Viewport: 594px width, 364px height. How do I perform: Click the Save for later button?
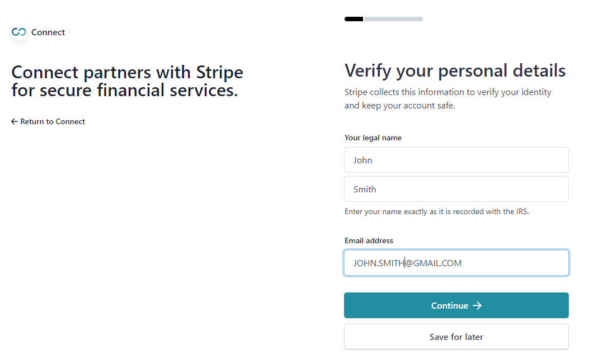456,337
